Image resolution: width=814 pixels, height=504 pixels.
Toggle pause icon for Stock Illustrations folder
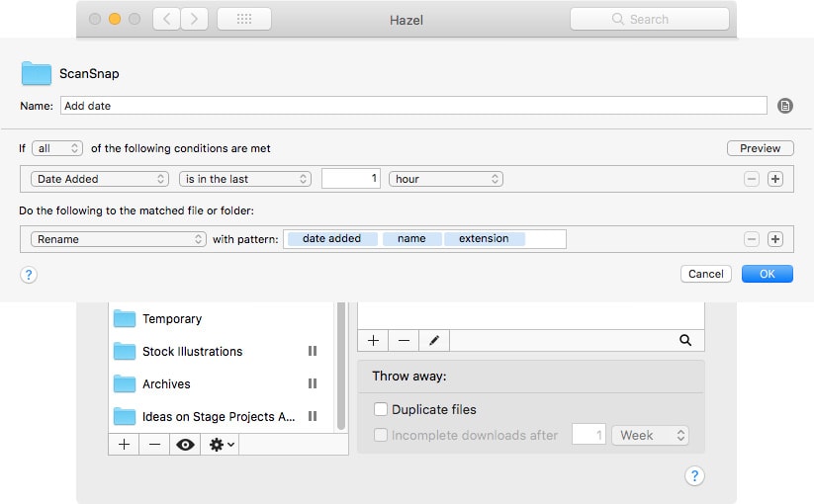pyautogui.click(x=313, y=351)
